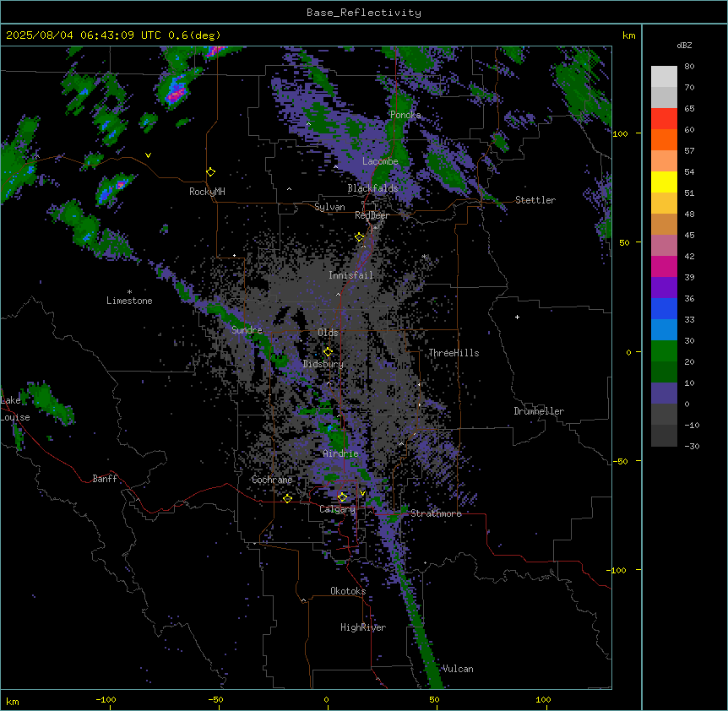The height and width of the screenshot is (711, 728).
Task: Select the pink 42-45 dBZ legend swatch
Action: (x=664, y=246)
